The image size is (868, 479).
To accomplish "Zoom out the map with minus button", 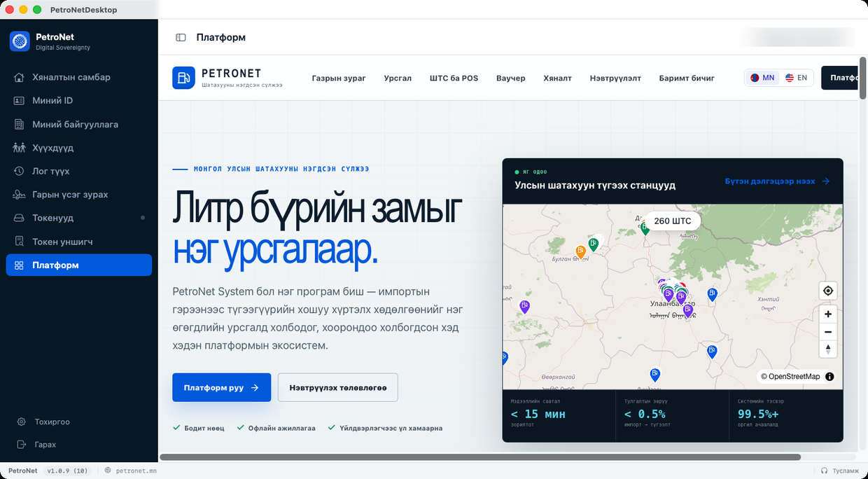I will pos(828,332).
